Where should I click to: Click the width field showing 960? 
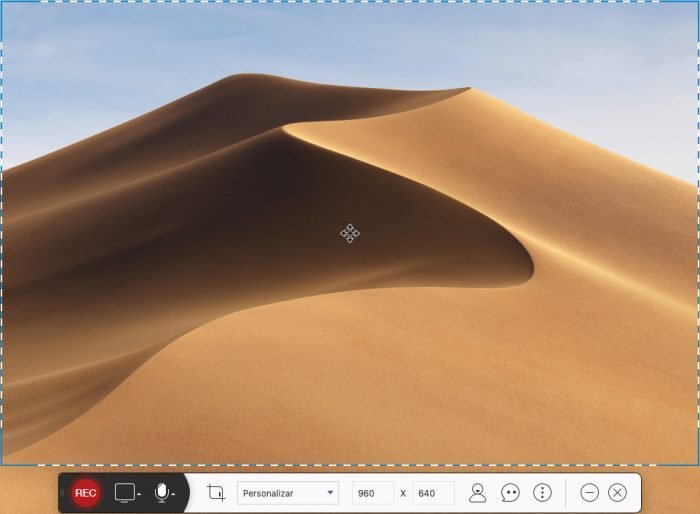pos(373,493)
